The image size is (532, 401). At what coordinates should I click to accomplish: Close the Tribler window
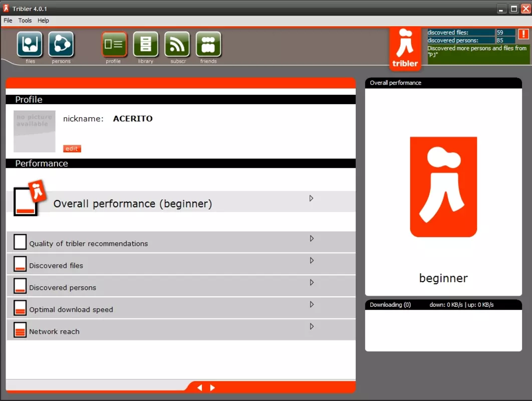pos(526,9)
